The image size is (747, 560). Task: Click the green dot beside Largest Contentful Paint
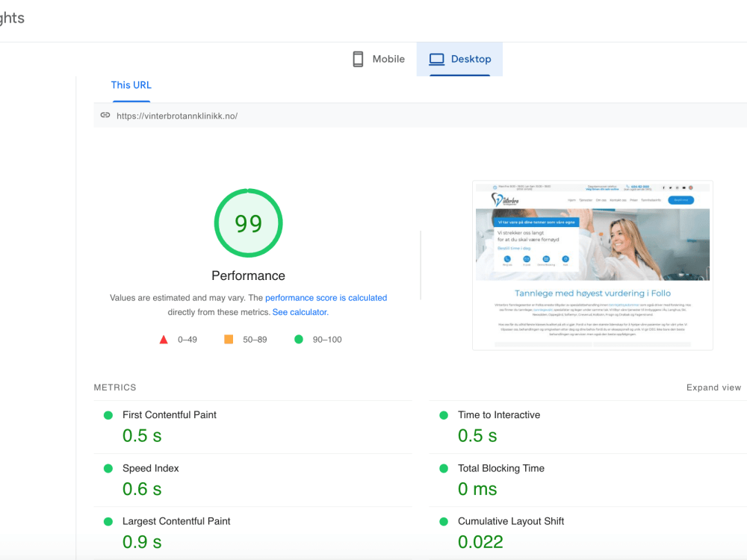[x=108, y=521]
